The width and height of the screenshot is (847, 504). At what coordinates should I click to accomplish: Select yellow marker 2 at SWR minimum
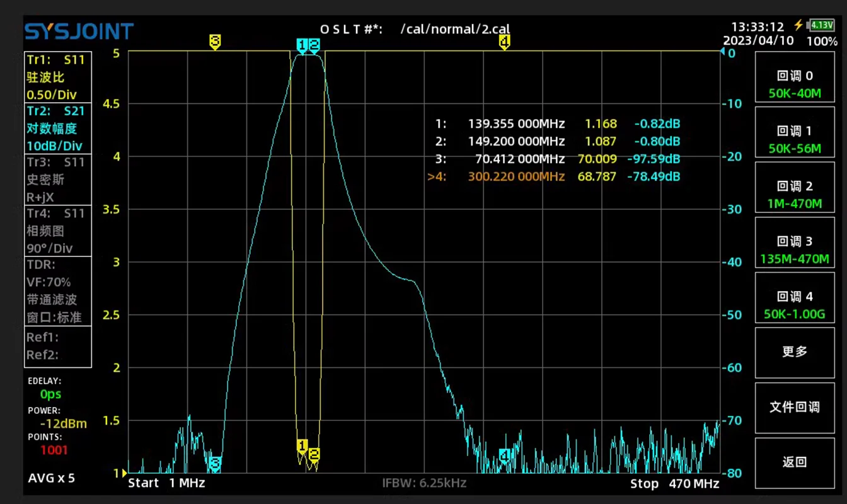click(x=314, y=454)
